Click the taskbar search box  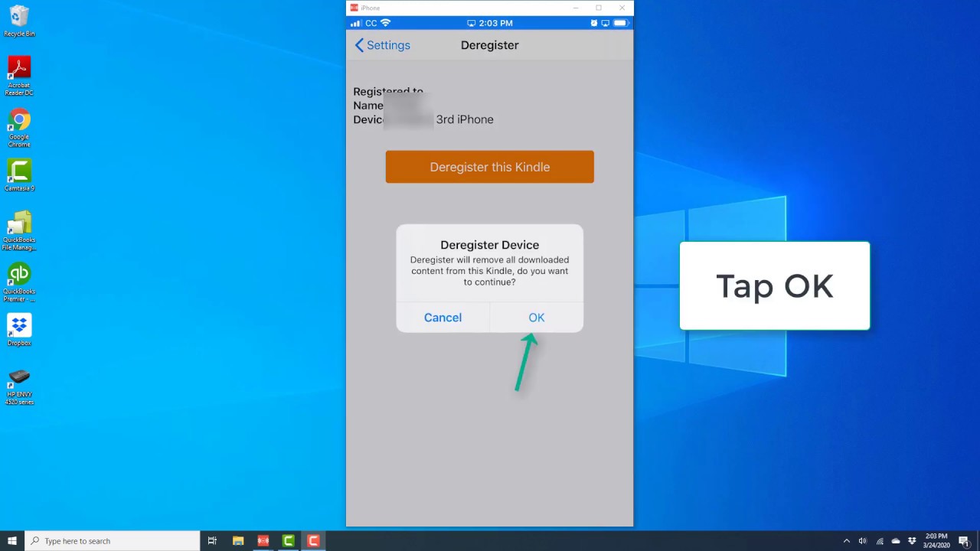point(113,541)
